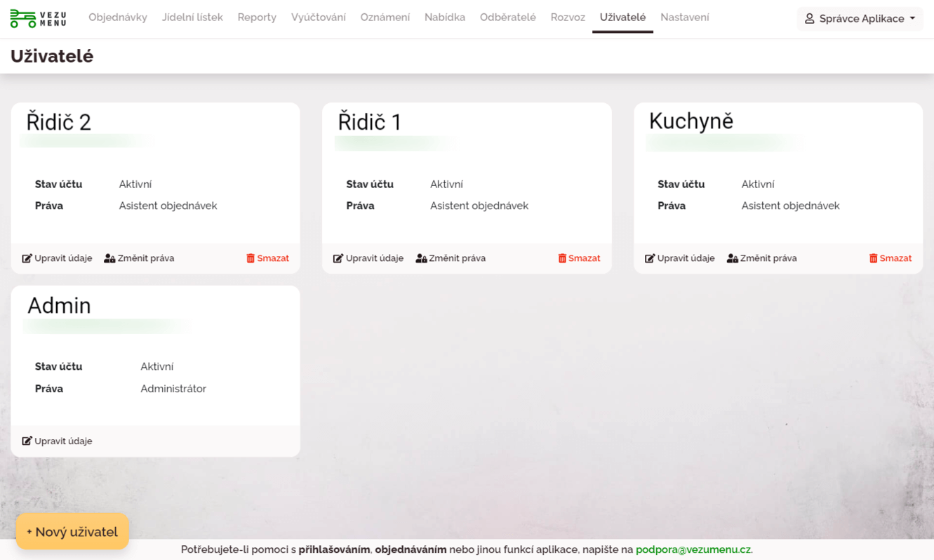Image resolution: width=934 pixels, height=560 pixels.
Task: Click Smazat on the Řidič 2 card
Action: click(267, 258)
